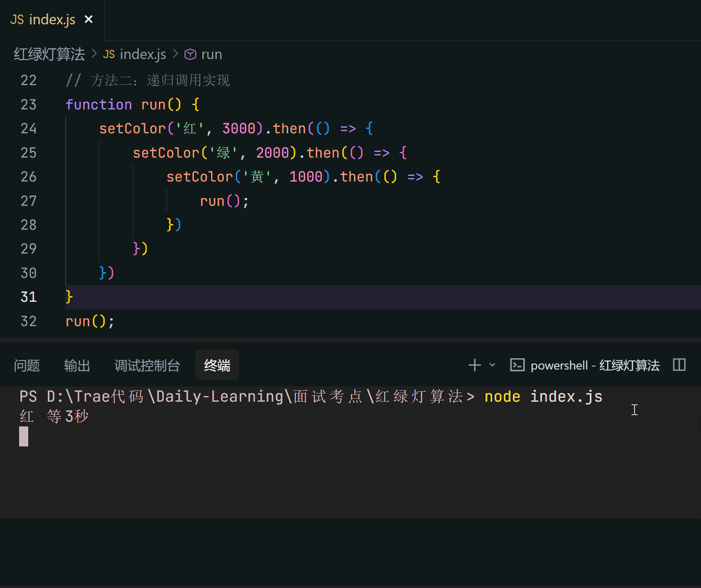Open the index.js breadcrumb item
The height and width of the screenshot is (588, 701).
tap(143, 54)
